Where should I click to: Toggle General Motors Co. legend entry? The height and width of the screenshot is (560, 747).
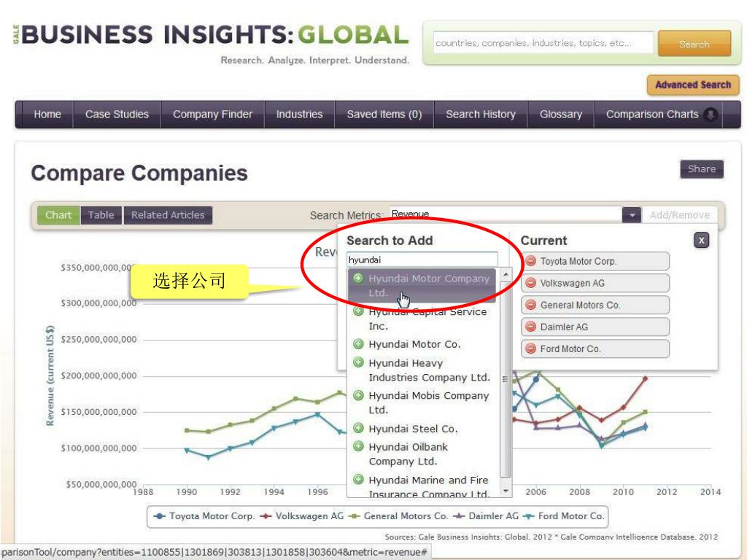tap(398, 516)
